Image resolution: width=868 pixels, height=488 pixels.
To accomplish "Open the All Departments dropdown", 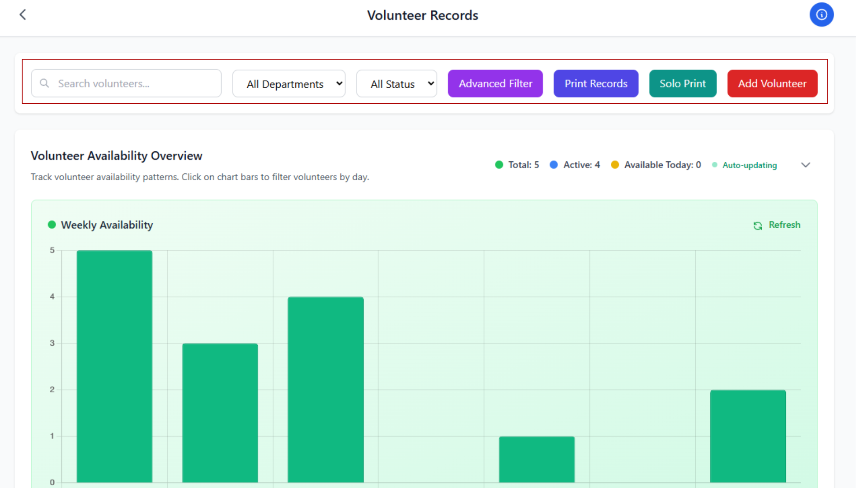I will pos(289,84).
